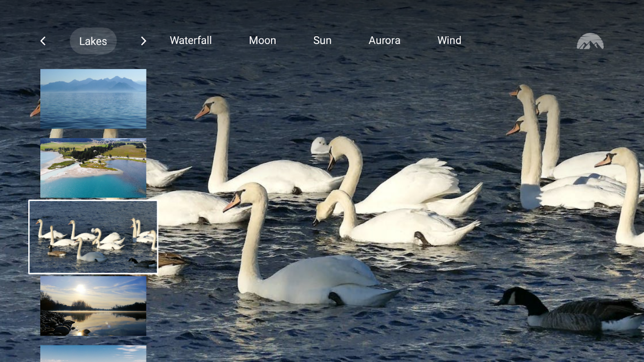Screen dimensions: 644x362
Task: Click the mountain logo icon
Action: (590, 41)
